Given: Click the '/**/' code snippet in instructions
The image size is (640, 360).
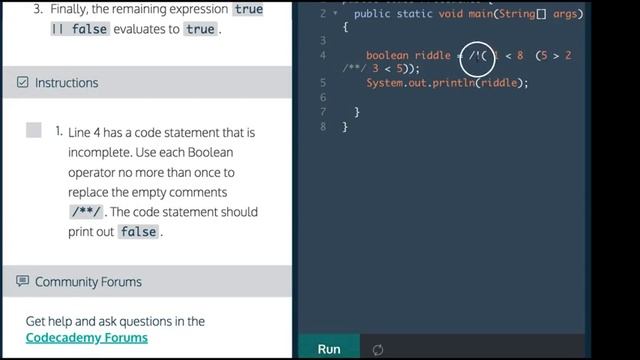Looking at the screenshot, I should [86, 212].
